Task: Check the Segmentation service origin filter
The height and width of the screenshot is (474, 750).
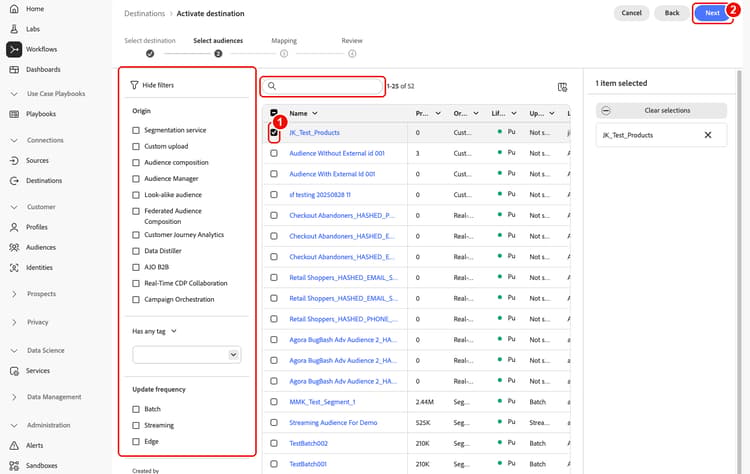Action: click(x=136, y=130)
